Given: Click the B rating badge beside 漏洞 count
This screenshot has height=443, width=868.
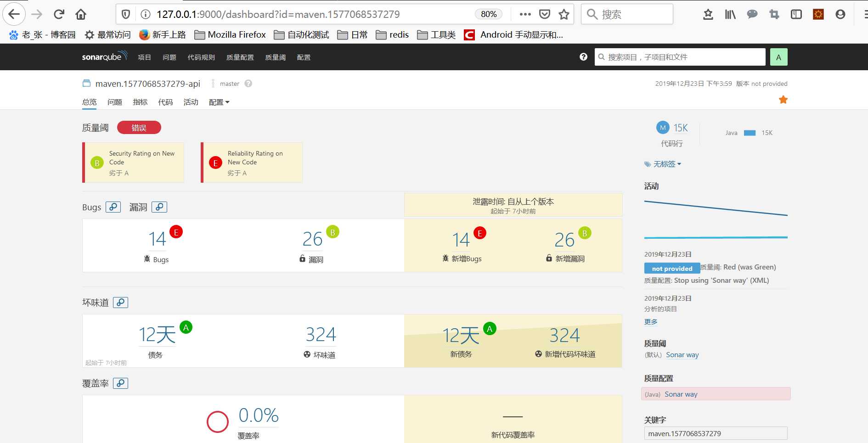Looking at the screenshot, I should (x=333, y=232).
